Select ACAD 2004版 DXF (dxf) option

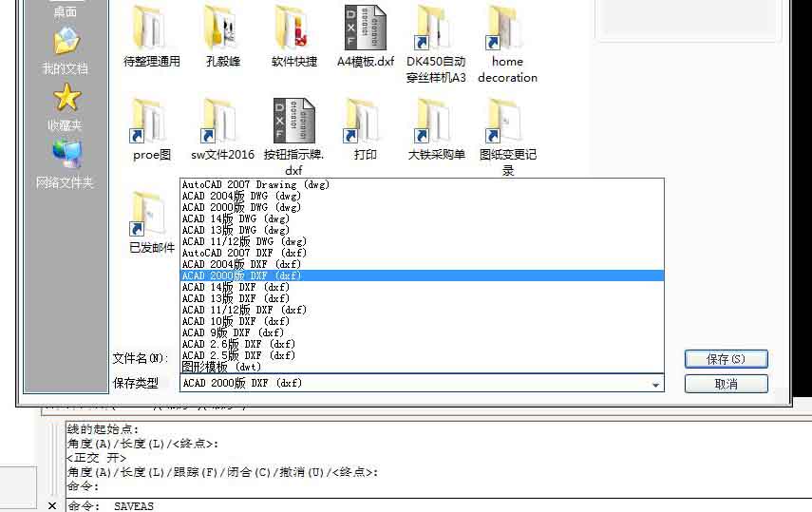(x=241, y=264)
